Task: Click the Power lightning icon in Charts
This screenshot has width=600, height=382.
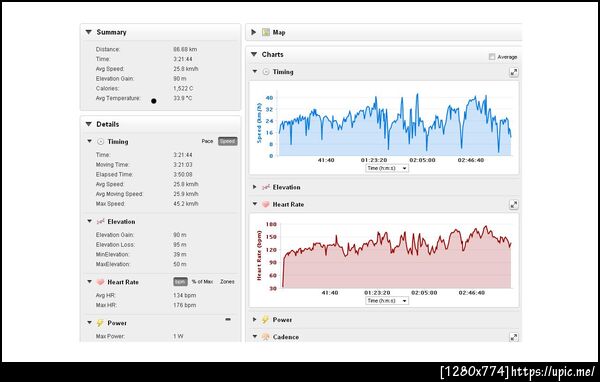Action: coord(265,320)
